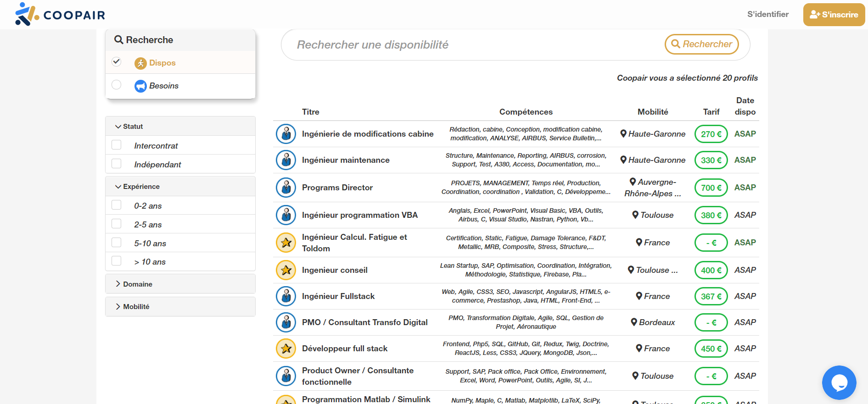Click the Besoins megaphone icon
This screenshot has width=868, height=404.
[140, 86]
